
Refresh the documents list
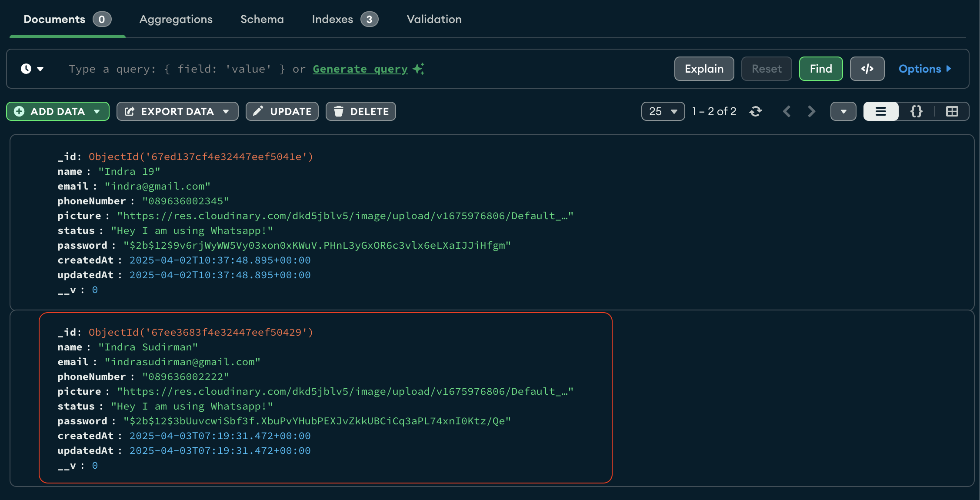pyautogui.click(x=756, y=111)
